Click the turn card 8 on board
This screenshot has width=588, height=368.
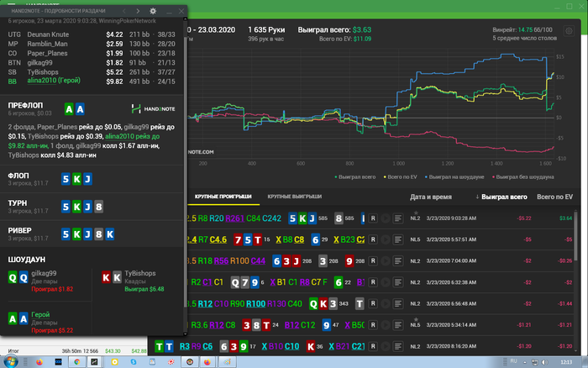coord(98,207)
